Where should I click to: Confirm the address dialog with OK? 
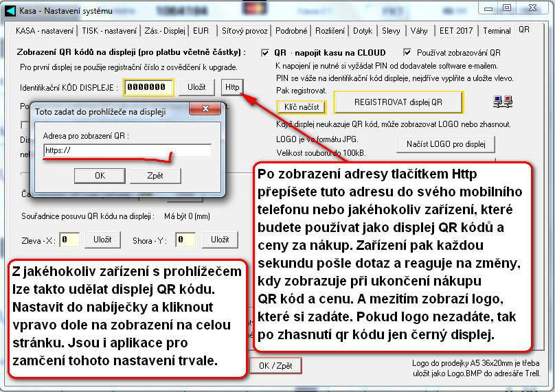[100, 176]
